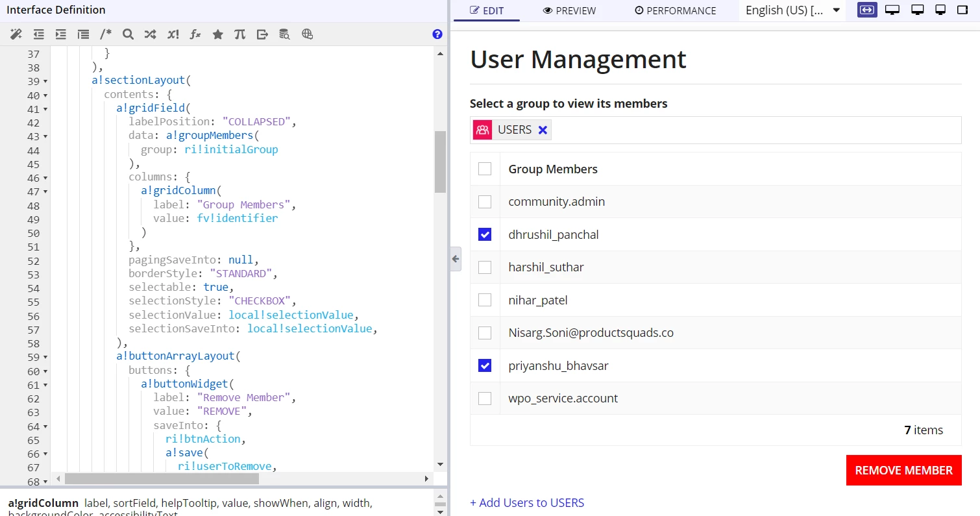Click the Interface Definition panel title
The width and height of the screenshot is (980, 516).
coord(56,10)
